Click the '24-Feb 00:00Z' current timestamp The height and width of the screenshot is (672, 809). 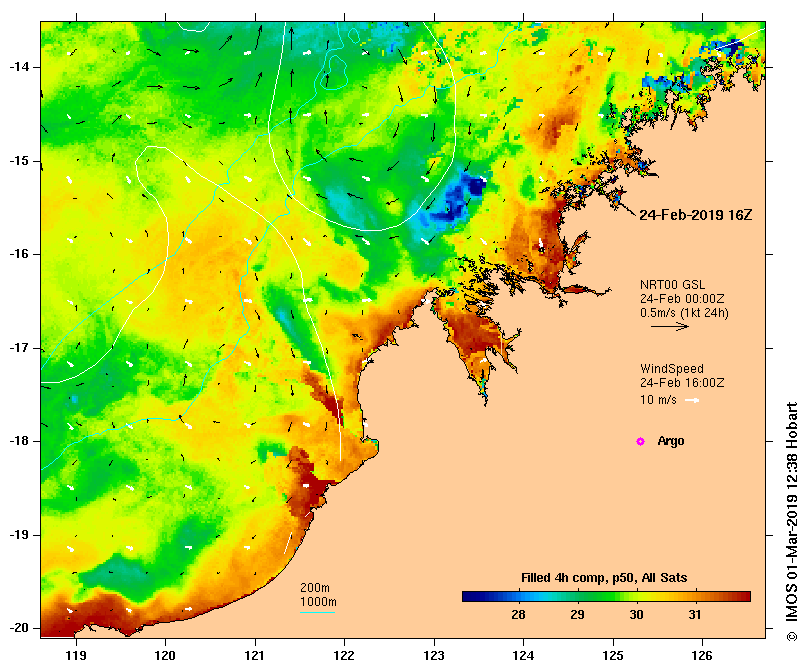pyautogui.click(x=682, y=299)
